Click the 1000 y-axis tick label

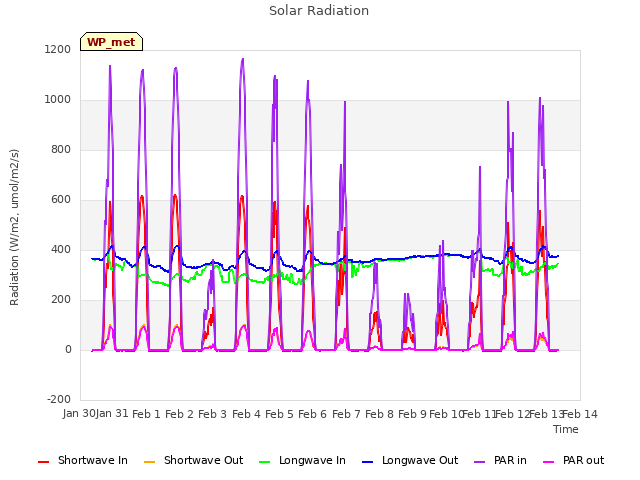point(58,100)
